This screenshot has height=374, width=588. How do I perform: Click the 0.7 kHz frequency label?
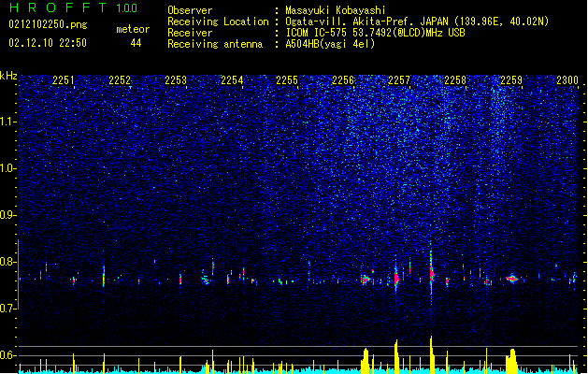pyautogui.click(x=8, y=309)
